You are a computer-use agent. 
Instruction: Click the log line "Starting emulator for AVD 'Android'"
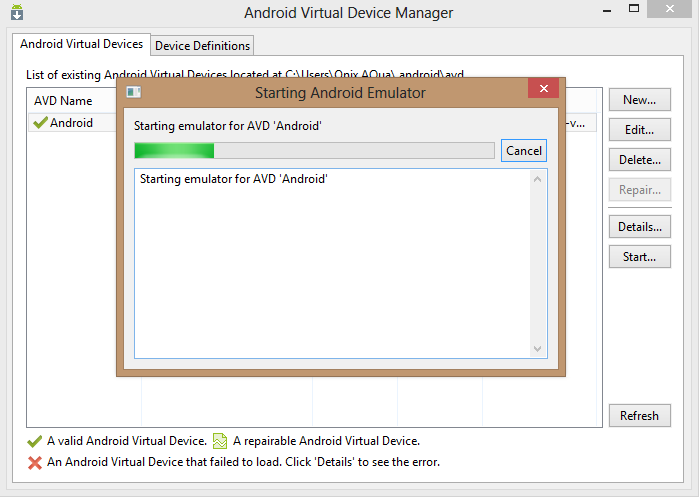[234, 179]
